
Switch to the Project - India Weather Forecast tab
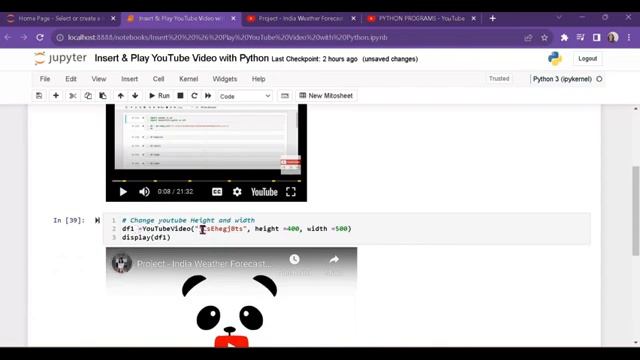301,18
